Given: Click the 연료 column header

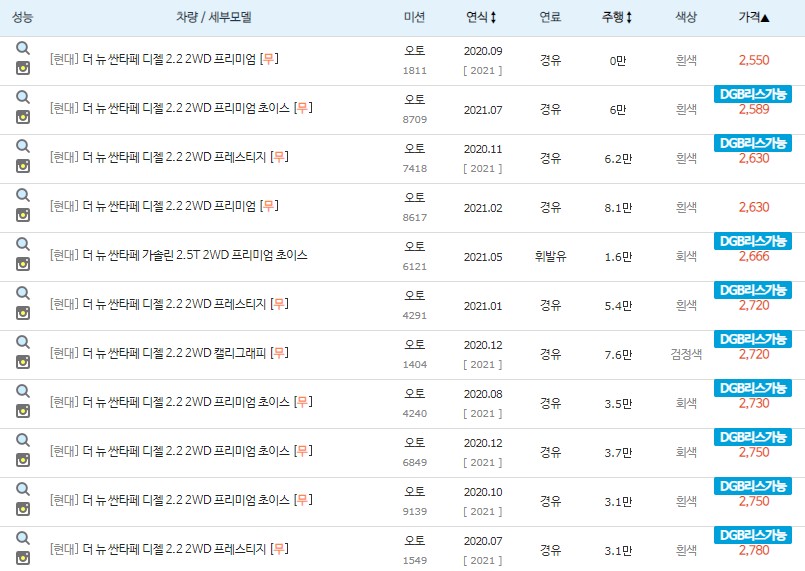Looking at the screenshot, I should tap(550, 17).
